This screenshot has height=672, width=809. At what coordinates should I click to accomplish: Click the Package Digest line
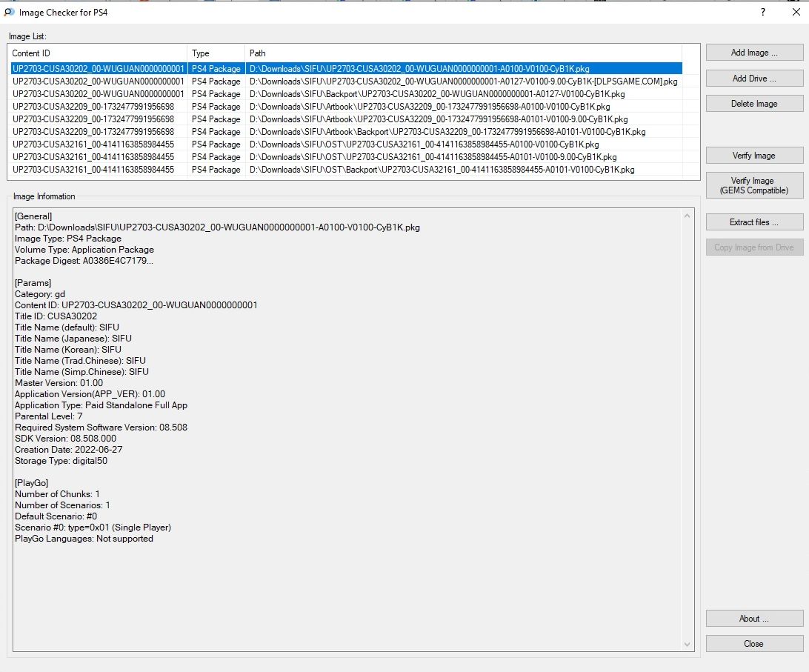[x=84, y=261]
